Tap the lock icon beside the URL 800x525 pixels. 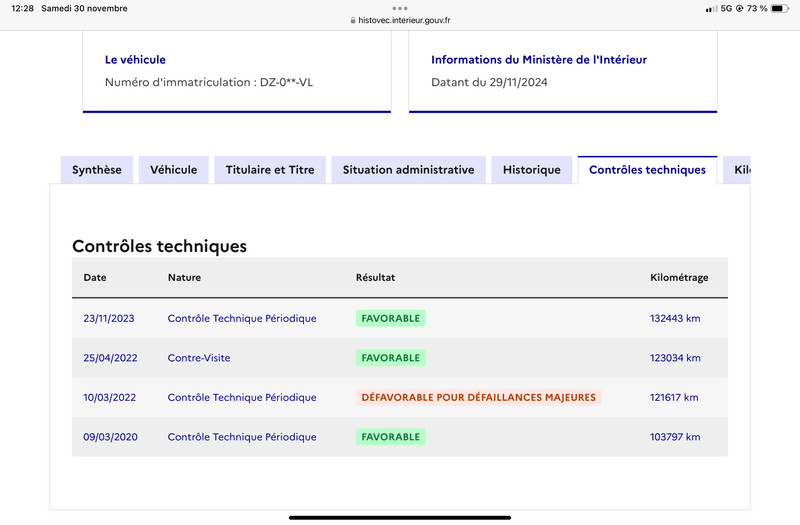pyautogui.click(x=353, y=20)
